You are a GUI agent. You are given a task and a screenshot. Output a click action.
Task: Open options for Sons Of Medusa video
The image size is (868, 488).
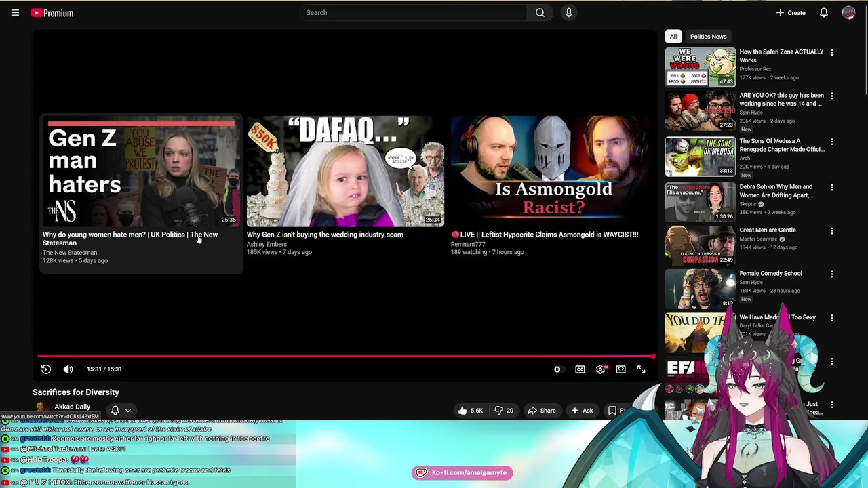point(832,142)
